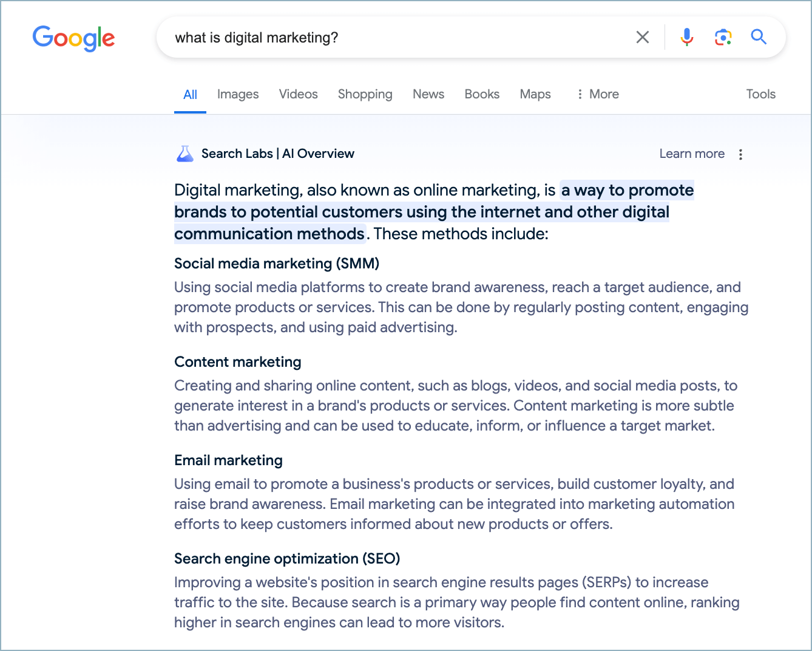Submit search with the magnifying glass icon
The image size is (812, 651).
pos(759,38)
